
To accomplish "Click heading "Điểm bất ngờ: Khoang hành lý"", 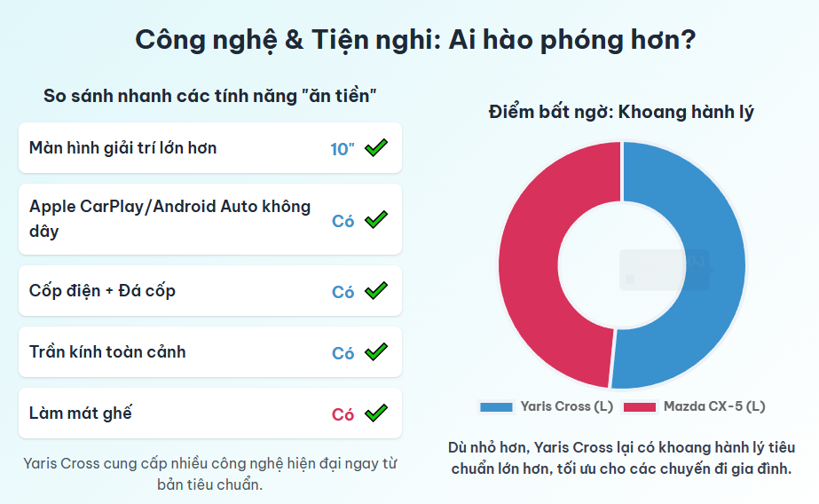I will pyautogui.click(x=621, y=113).
